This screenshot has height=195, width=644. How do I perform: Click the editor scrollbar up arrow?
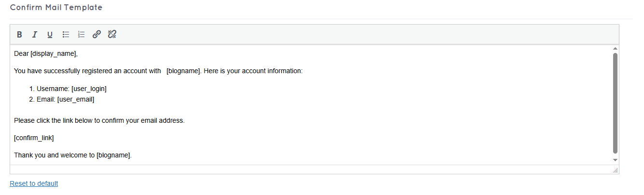pyautogui.click(x=615, y=49)
